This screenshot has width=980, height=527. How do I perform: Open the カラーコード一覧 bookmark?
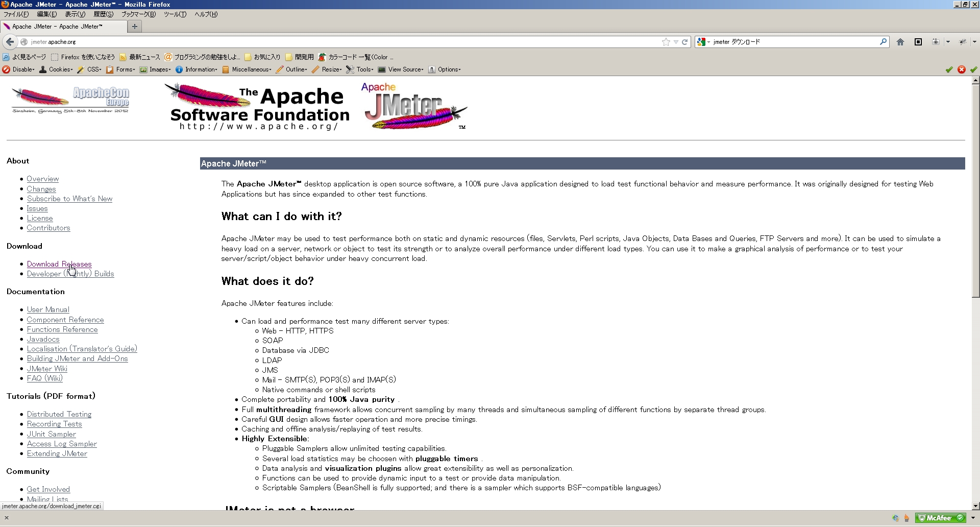click(x=356, y=57)
